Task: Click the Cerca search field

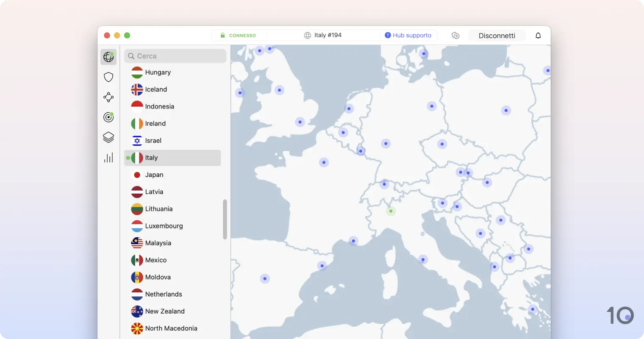Action: click(175, 56)
